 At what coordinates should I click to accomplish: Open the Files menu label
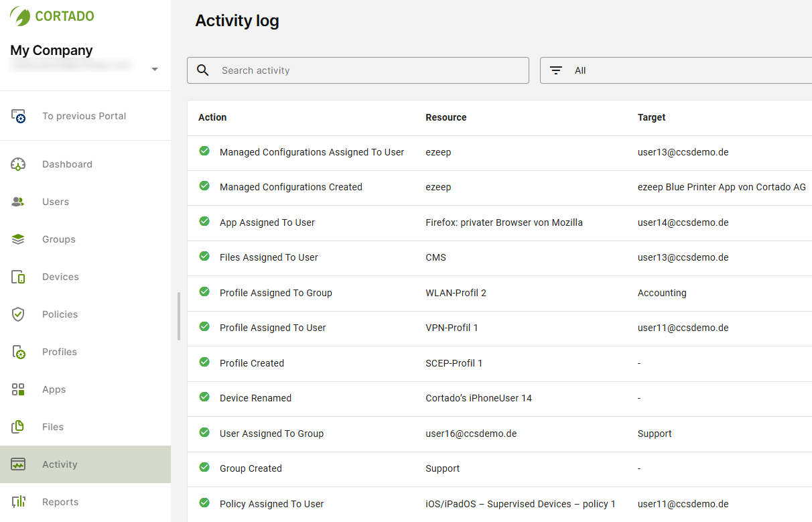[53, 427]
